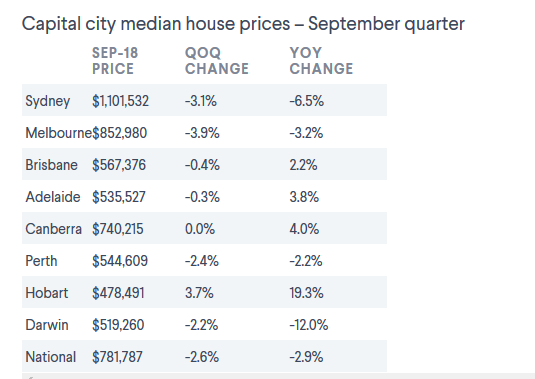
Task: Click the SEP-18 PRICE column header
Action: click(x=115, y=61)
